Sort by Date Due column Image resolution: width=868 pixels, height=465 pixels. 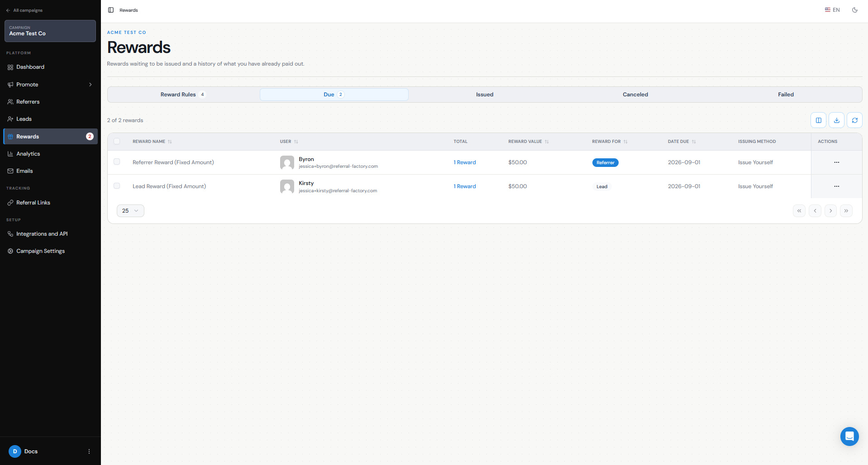pyautogui.click(x=682, y=142)
